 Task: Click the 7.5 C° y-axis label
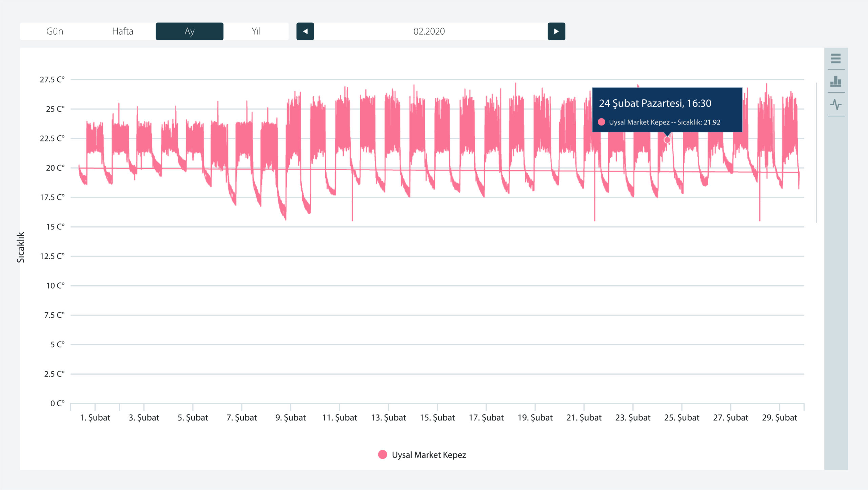click(54, 315)
